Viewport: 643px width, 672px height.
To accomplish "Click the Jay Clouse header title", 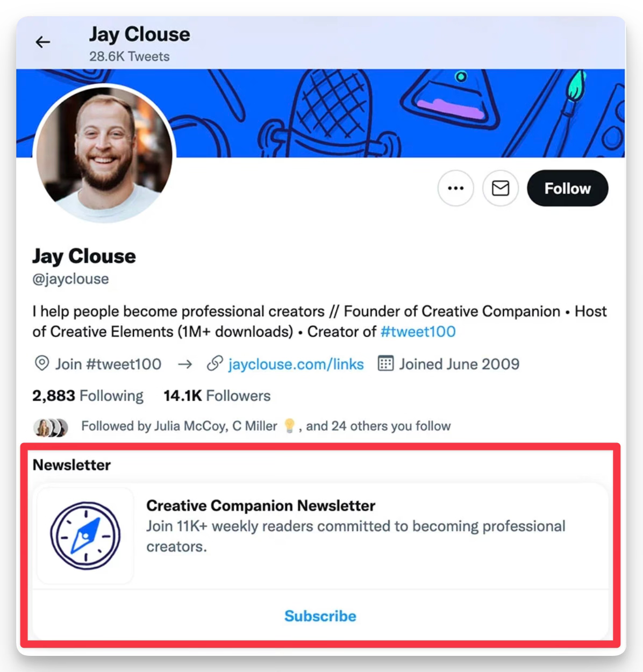I will tap(139, 34).
